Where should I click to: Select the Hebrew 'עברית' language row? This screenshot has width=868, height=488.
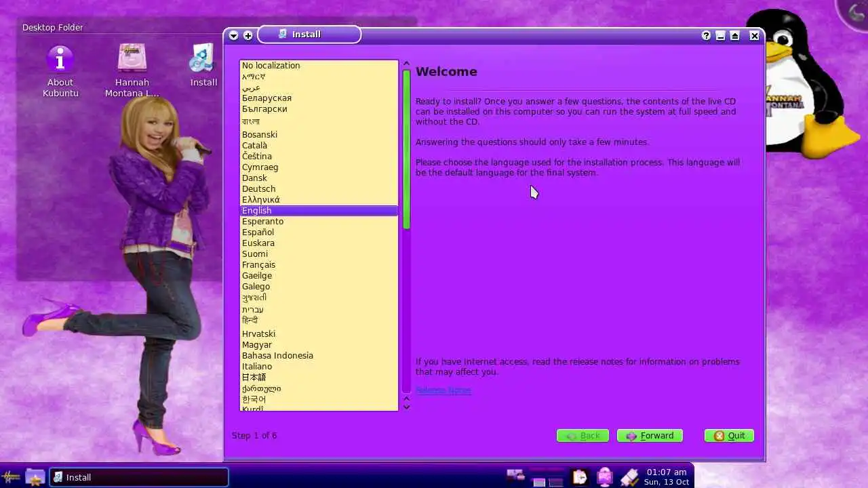coord(319,310)
